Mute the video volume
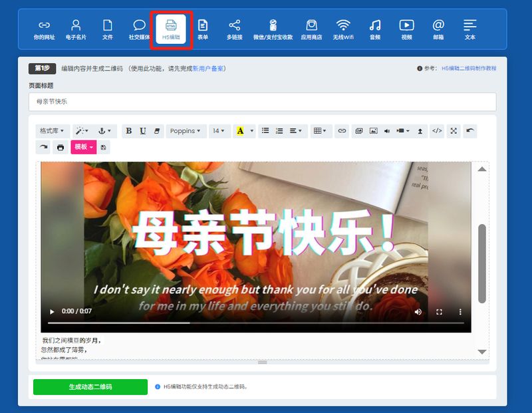The image size is (532, 413). tap(418, 312)
